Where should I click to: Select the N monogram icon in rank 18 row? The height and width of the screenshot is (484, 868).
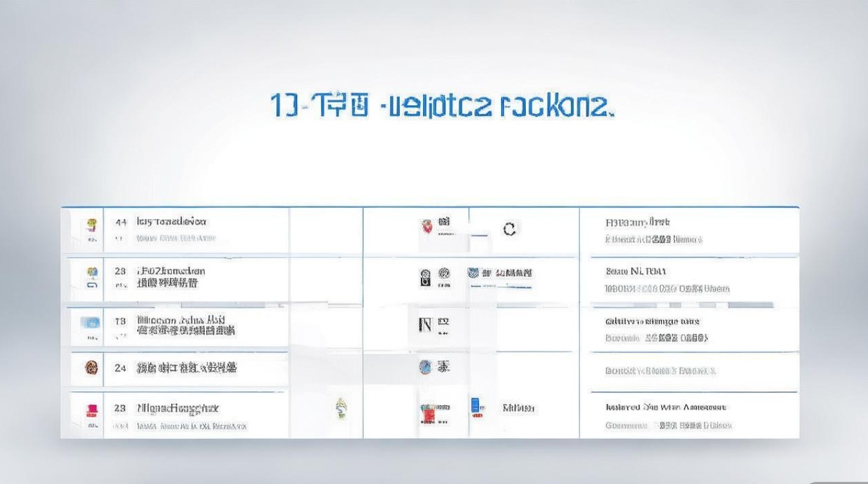click(x=426, y=324)
